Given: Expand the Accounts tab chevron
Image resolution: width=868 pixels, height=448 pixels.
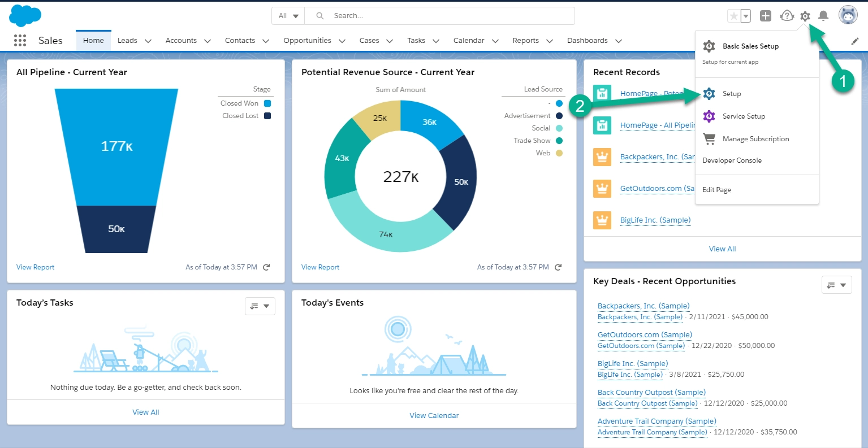Looking at the screenshot, I should click(x=208, y=41).
